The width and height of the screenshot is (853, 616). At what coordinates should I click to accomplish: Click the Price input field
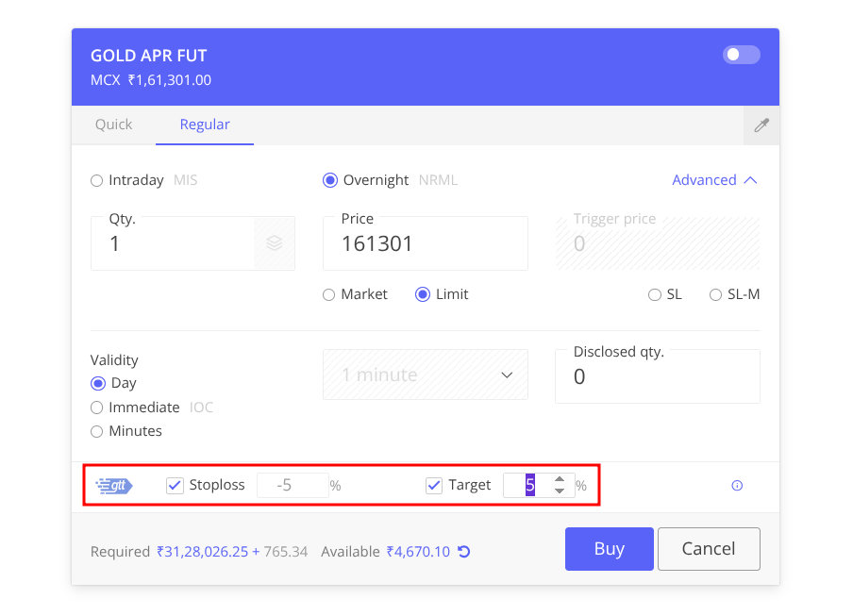point(425,244)
